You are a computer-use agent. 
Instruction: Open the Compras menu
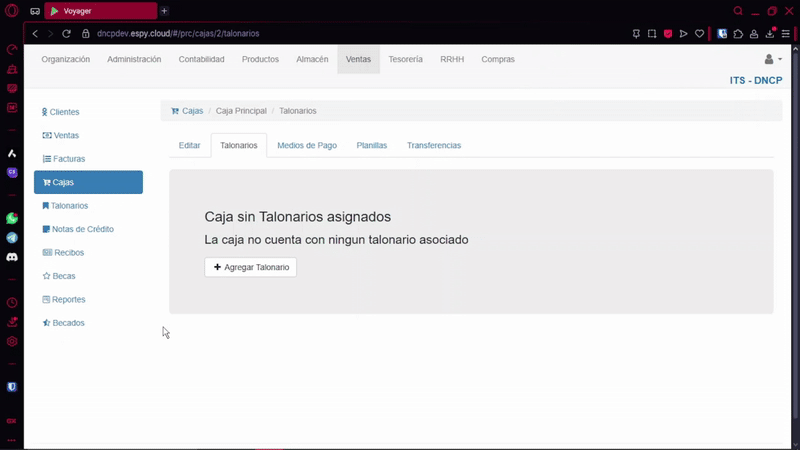click(x=498, y=59)
